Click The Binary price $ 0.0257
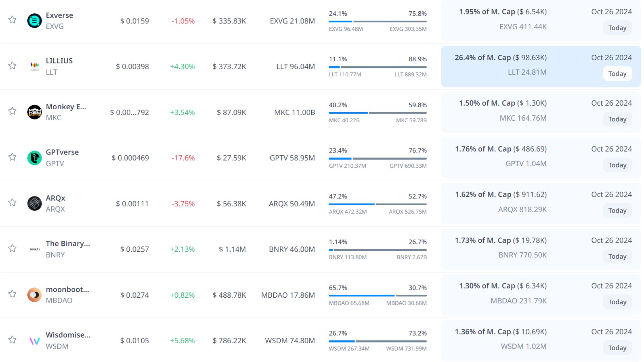This screenshot has width=644, height=362. coord(134,249)
